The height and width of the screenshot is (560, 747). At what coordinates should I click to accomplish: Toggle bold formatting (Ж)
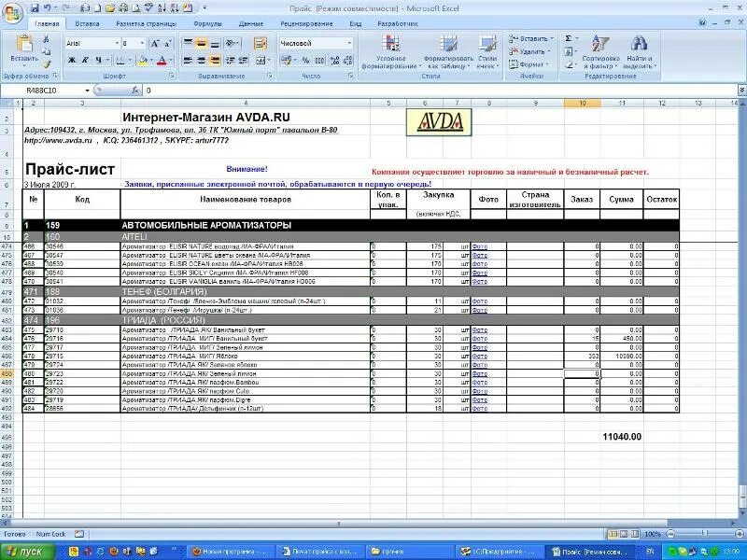tap(72, 61)
